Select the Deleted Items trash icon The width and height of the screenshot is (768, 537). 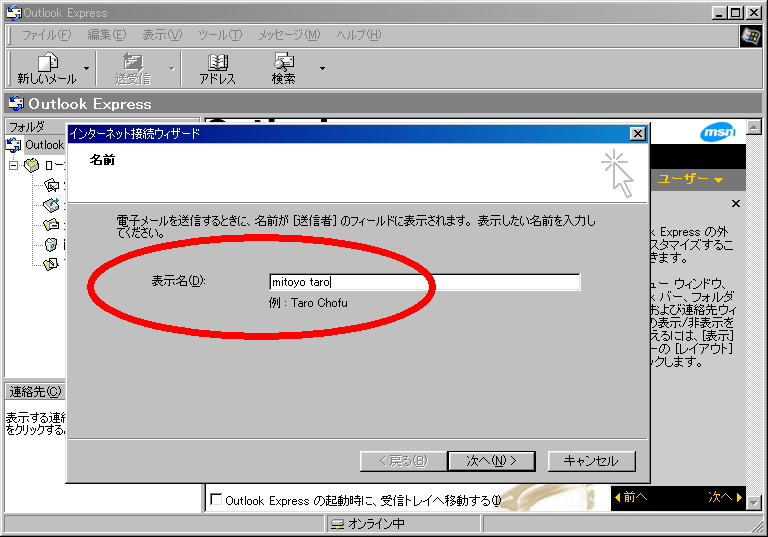point(51,244)
